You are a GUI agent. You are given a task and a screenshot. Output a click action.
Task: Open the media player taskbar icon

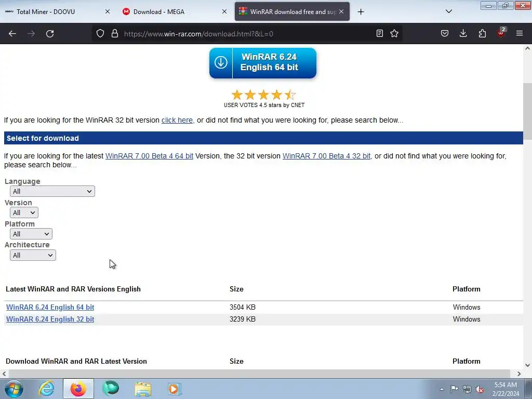[x=175, y=389]
